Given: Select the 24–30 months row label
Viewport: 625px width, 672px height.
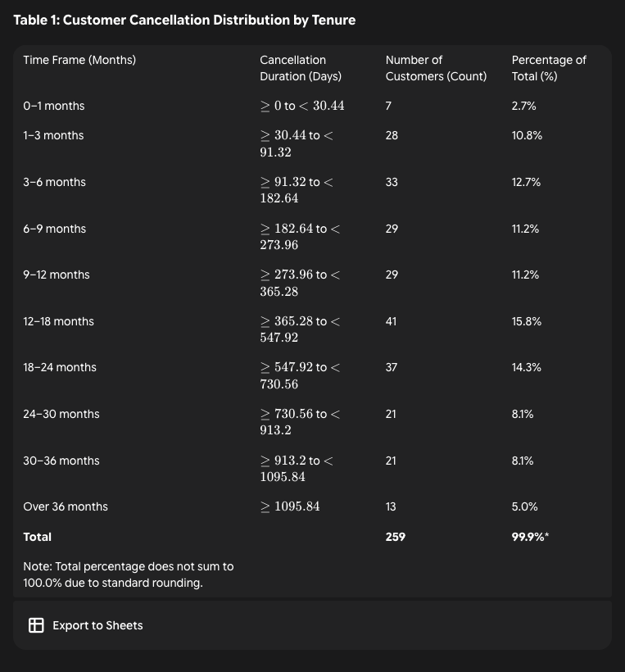Looking at the screenshot, I should (61, 414).
